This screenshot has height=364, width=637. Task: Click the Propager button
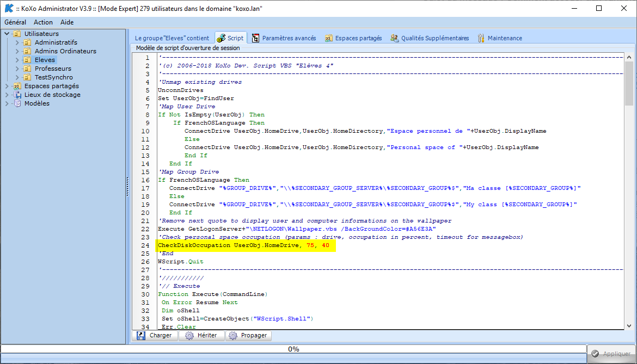(249, 336)
